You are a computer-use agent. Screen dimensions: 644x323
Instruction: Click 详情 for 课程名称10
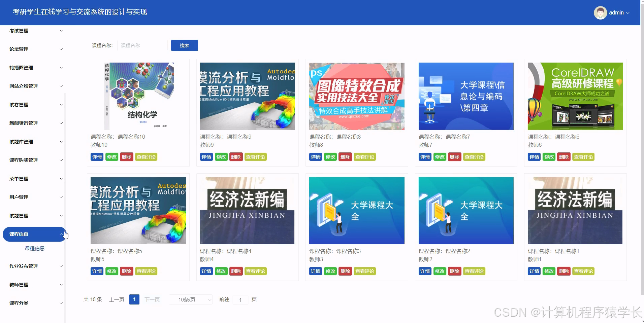coord(97,156)
